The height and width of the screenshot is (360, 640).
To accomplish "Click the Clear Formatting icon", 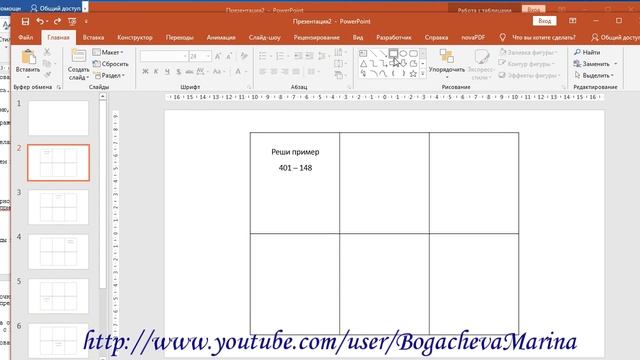I will tap(244, 56).
